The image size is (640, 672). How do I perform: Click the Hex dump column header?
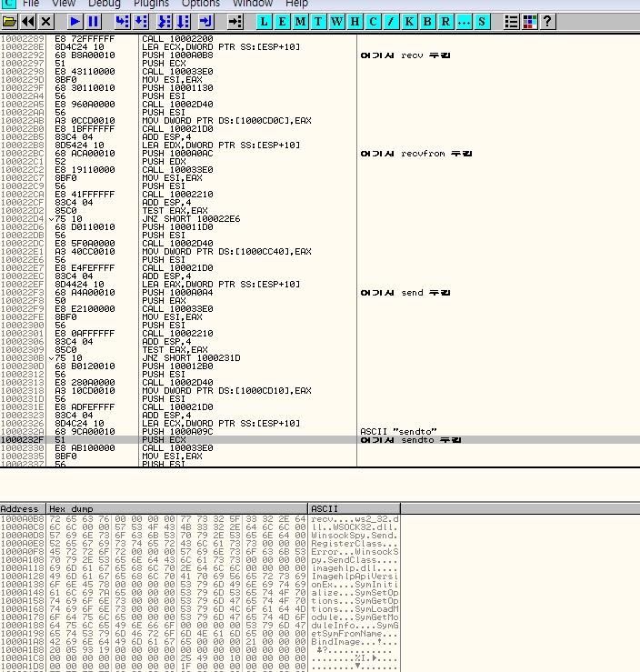click(176, 508)
